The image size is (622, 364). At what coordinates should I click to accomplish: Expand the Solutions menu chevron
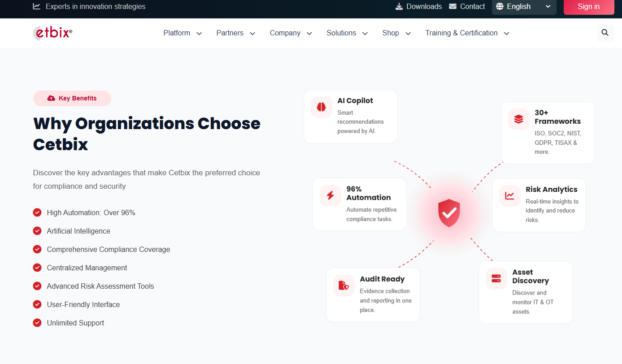pyautogui.click(x=365, y=33)
